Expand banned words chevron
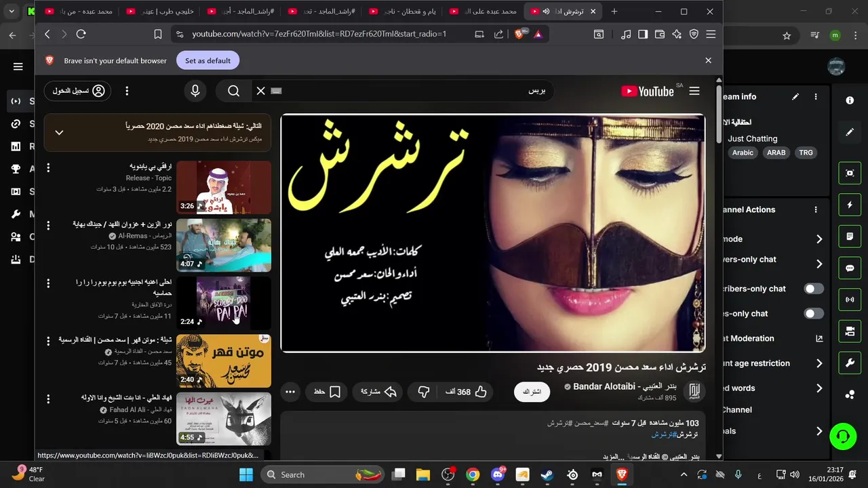The image size is (868, 488). (x=819, y=388)
